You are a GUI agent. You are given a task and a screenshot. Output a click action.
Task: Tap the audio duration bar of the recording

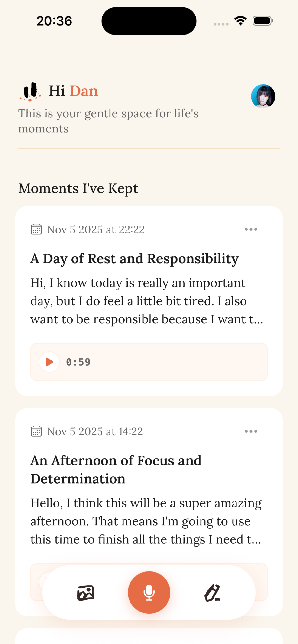149,362
